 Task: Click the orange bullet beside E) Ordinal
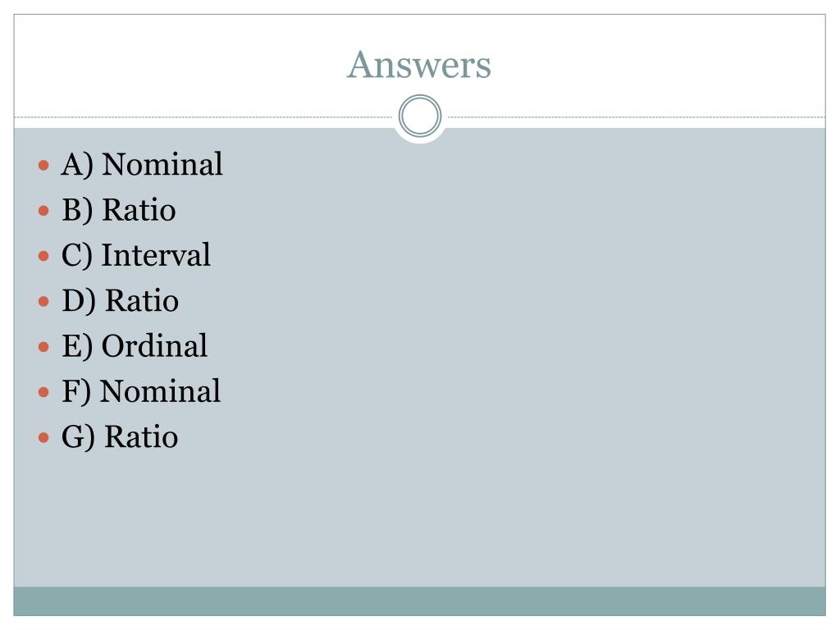pyautogui.click(x=44, y=347)
